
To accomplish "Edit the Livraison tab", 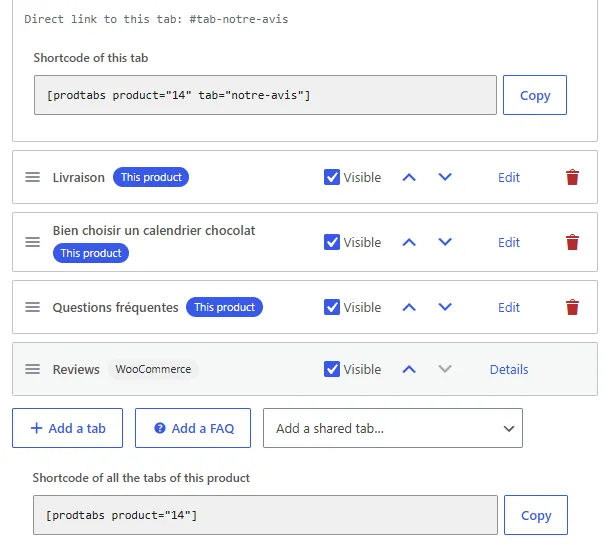I will pos(509,177).
